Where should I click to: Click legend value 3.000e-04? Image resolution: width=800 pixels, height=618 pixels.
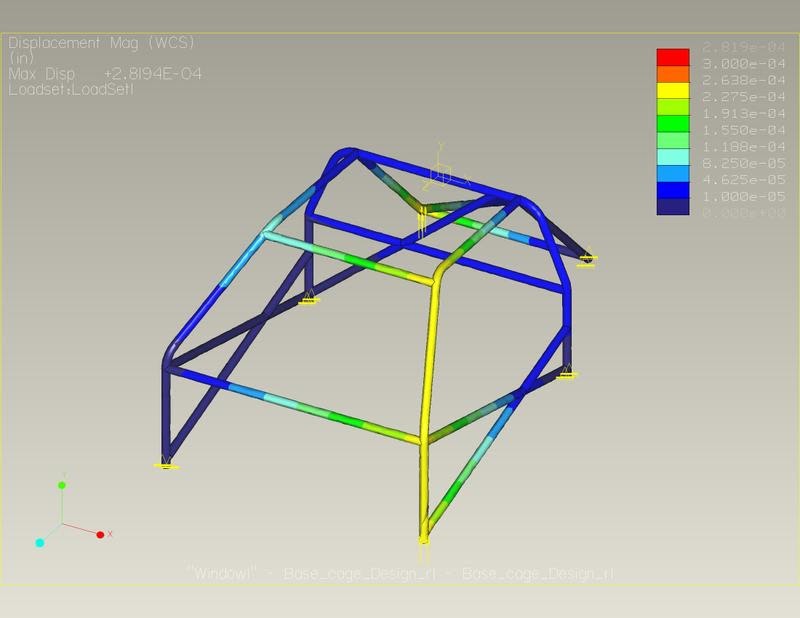743,64
